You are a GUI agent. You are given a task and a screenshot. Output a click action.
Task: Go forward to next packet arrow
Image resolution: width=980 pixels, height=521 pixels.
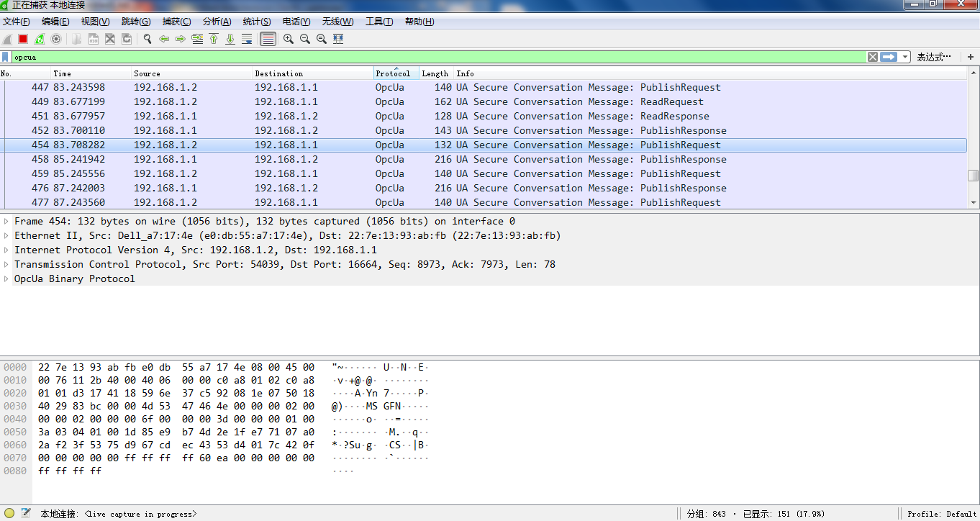click(x=181, y=39)
